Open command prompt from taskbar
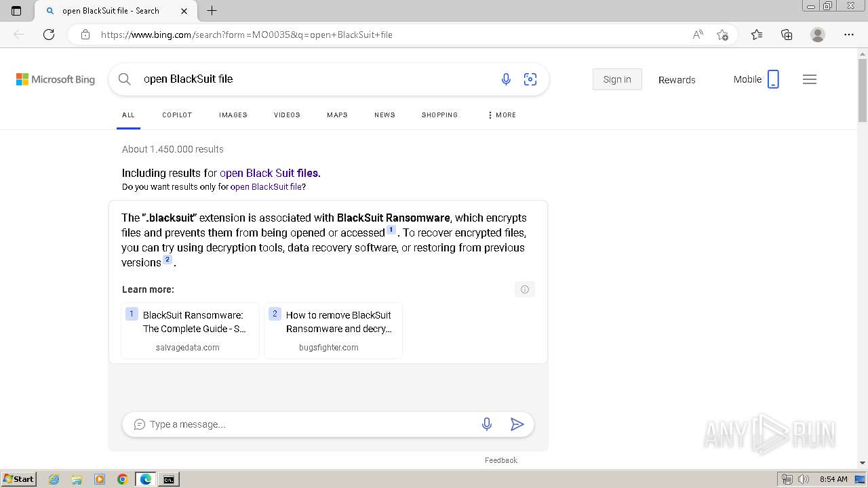 (x=168, y=479)
